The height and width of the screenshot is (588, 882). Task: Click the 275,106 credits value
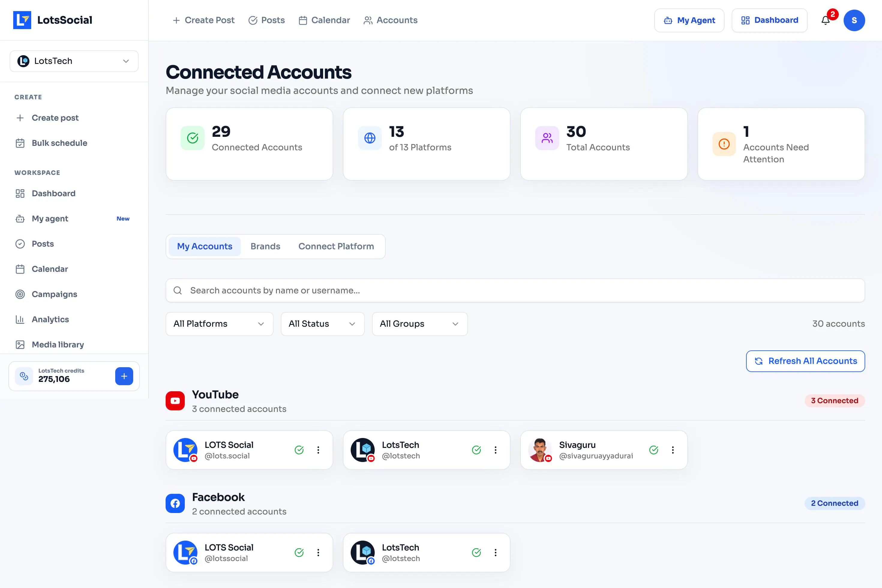[x=54, y=379]
